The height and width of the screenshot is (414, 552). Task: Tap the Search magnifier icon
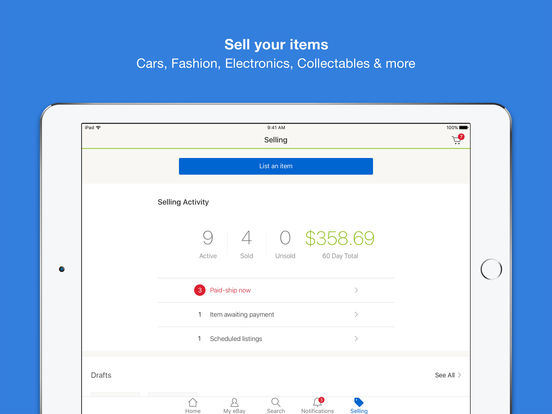coord(276,402)
